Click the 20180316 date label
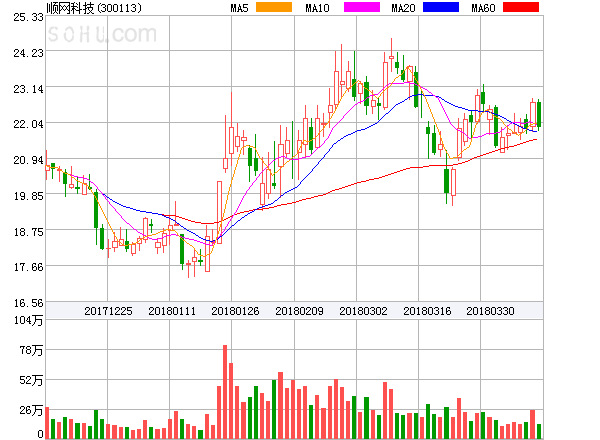Image resolution: width=600 pixels, height=440 pixels. [427, 311]
